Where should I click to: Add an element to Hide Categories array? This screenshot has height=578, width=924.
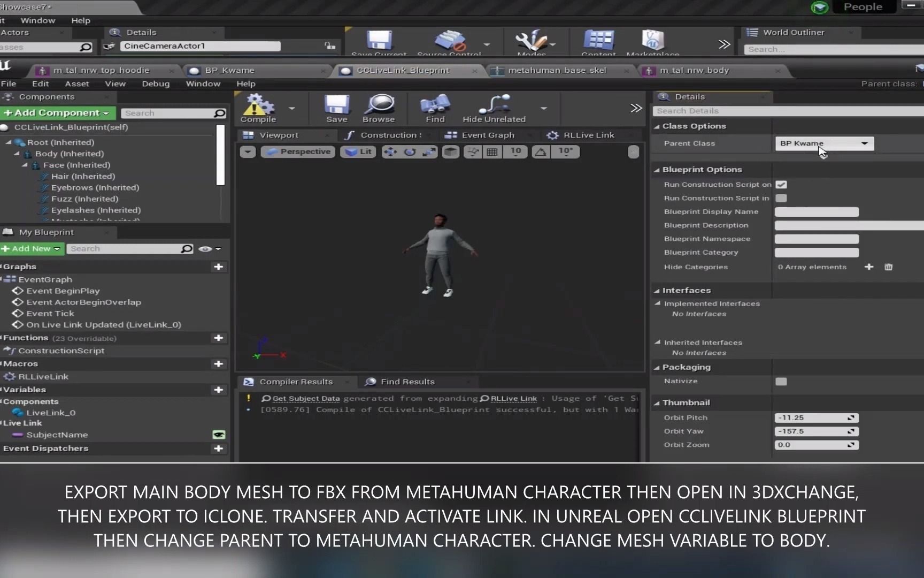869,267
